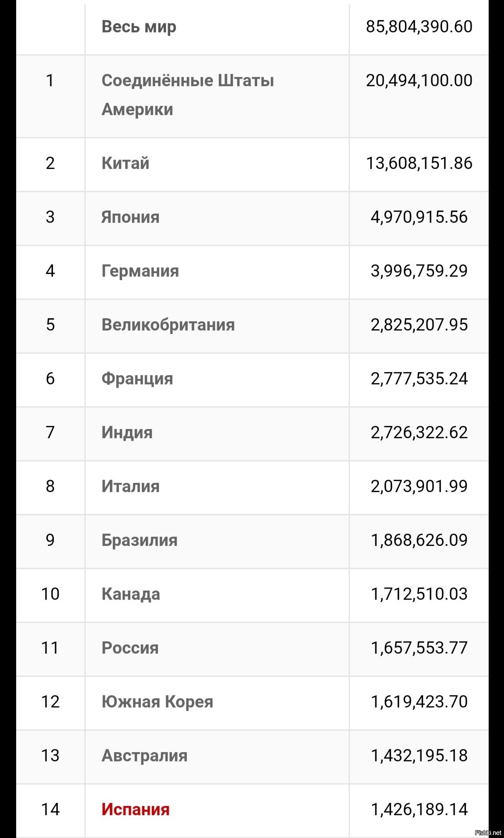Select the Индия country cell
Viewport: 504px width, 838px height.
(x=127, y=433)
